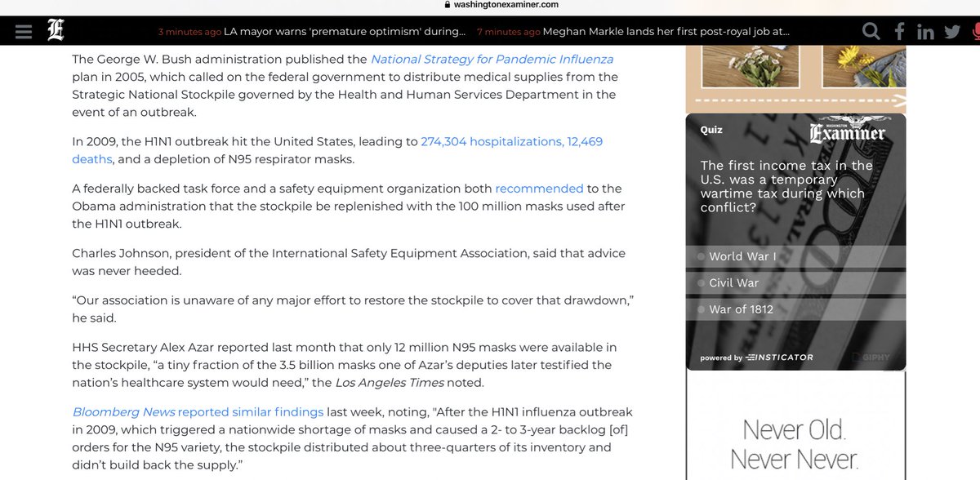The width and height of the screenshot is (980, 480).
Task: Select World War I quiz answer
Action: 796,256
